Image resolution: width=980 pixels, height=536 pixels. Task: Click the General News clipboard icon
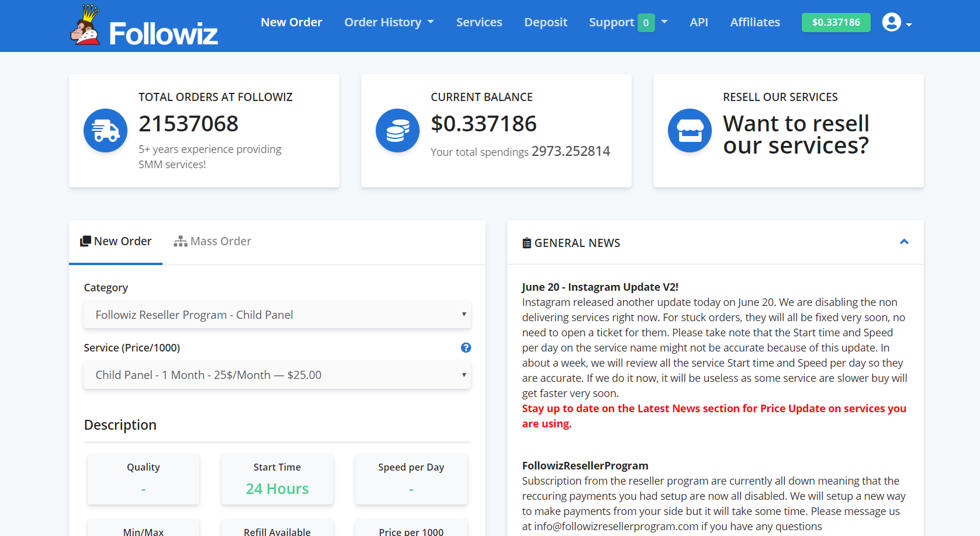tap(527, 243)
